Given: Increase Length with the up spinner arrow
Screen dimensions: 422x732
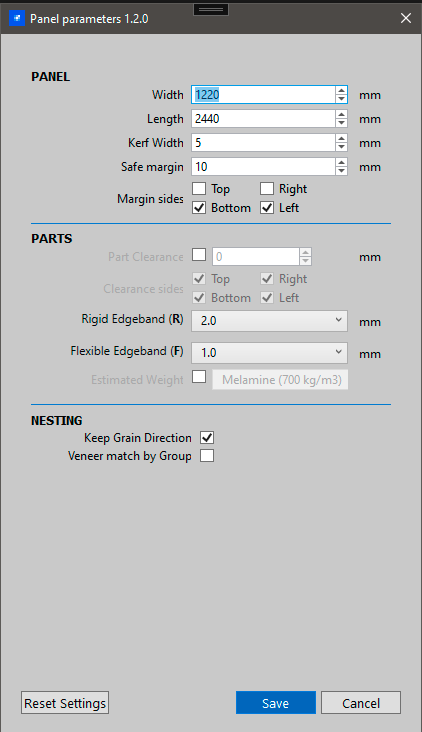Looking at the screenshot, I should [x=341, y=114].
